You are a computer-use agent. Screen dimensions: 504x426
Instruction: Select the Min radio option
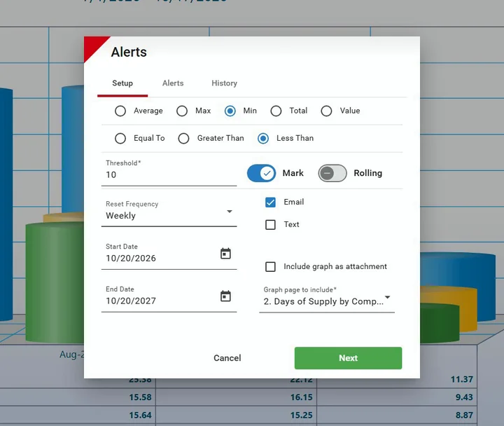pyautogui.click(x=230, y=111)
